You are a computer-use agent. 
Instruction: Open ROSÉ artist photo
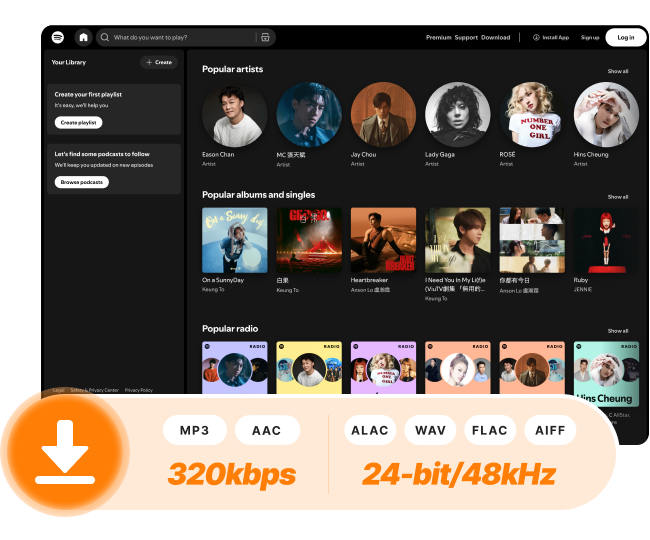point(532,115)
